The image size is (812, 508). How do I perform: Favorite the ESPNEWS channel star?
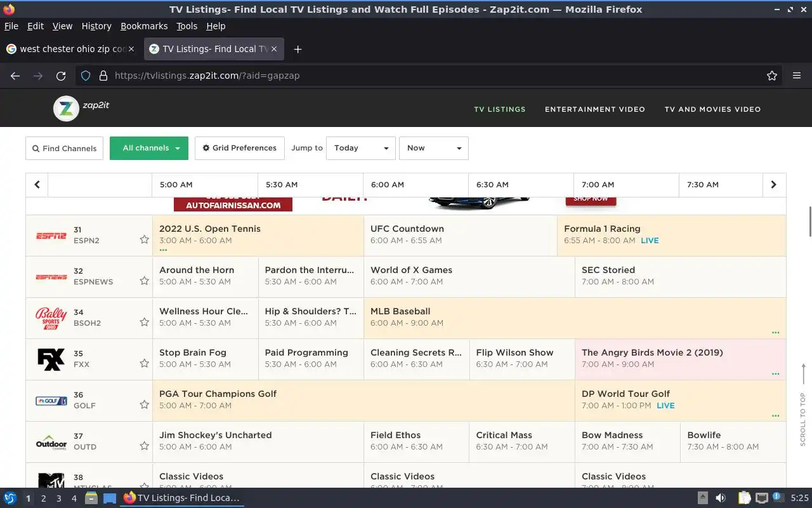click(144, 281)
